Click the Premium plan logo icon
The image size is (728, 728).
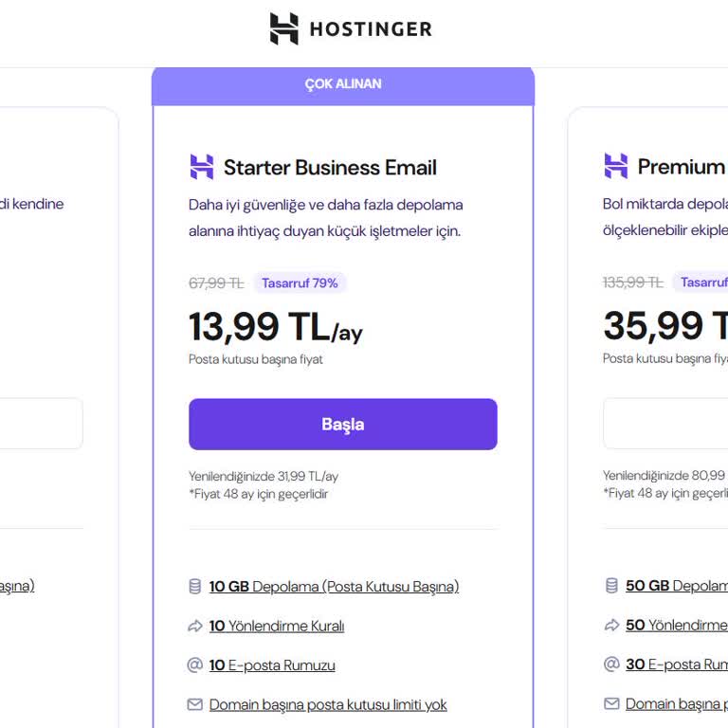pyautogui.click(x=616, y=167)
